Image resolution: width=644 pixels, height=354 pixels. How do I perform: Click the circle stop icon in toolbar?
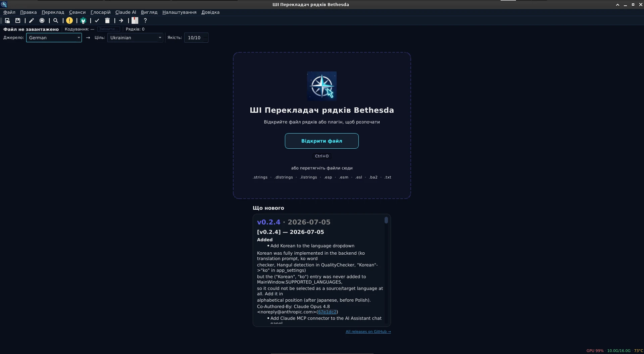[x=42, y=20]
